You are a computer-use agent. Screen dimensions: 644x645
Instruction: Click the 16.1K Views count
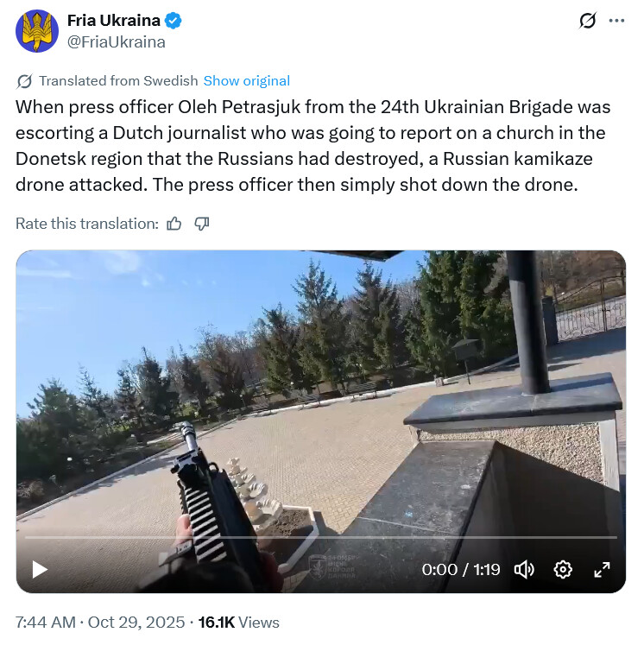(238, 623)
